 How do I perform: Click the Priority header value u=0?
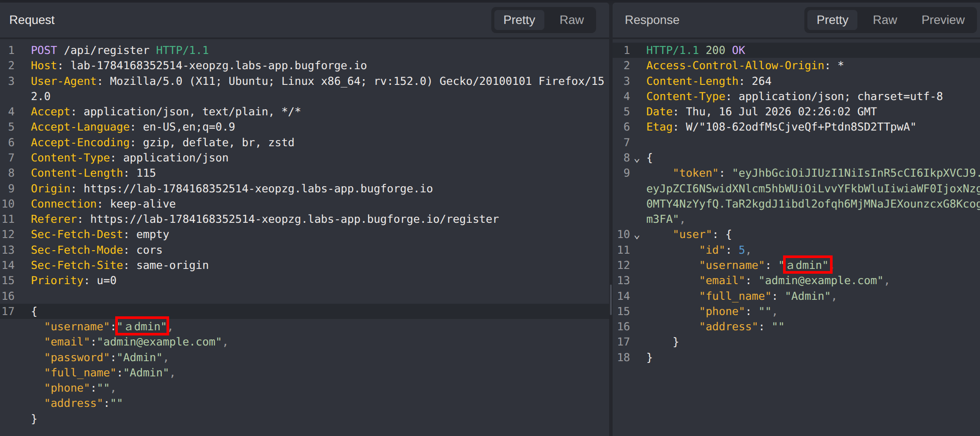[x=107, y=280]
